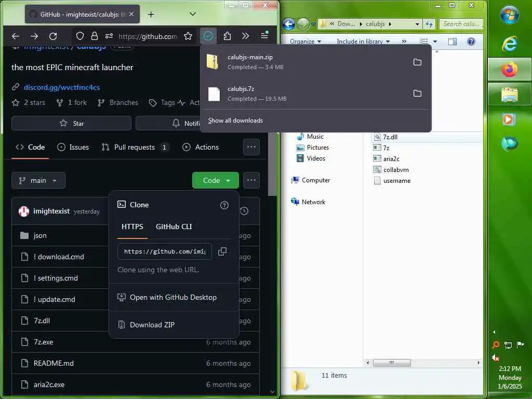Select Computer in Explorer navigation pane
The height and width of the screenshot is (399, 532).
(x=311, y=180)
